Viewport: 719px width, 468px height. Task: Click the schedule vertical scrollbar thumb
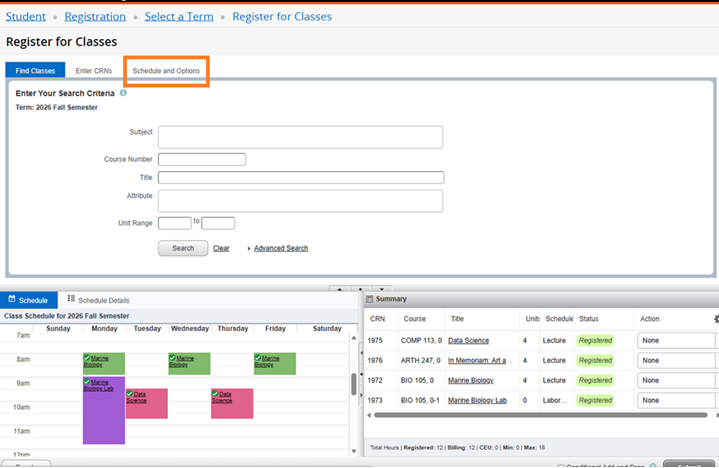[x=354, y=384]
